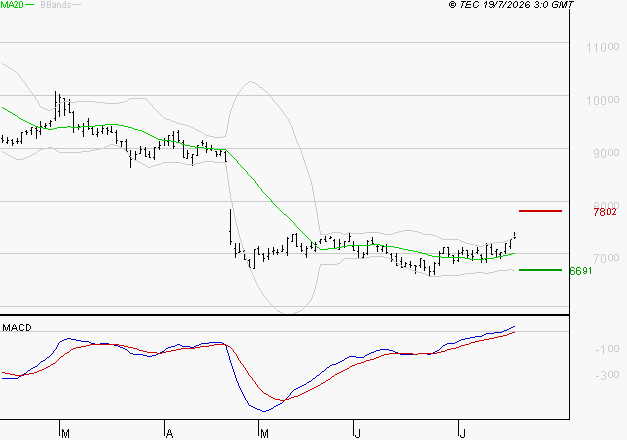Click the MA20 legend label
This screenshot has width=627, height=440.
pos(12,5)
